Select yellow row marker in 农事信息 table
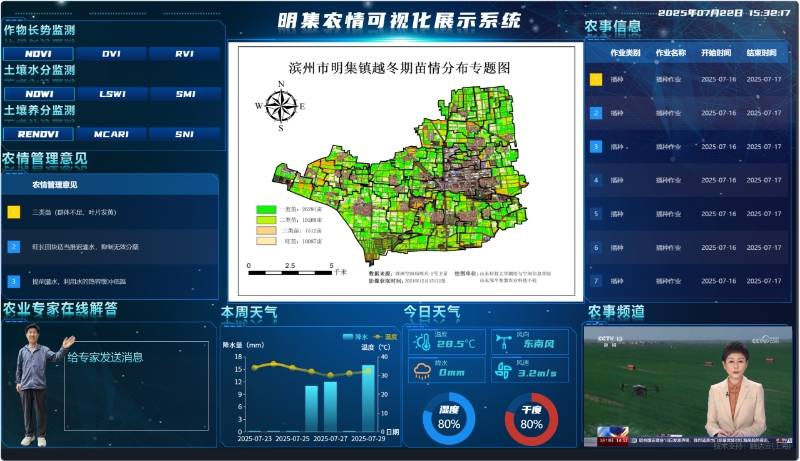The height and width of the screenshot is (461, 800). click(595, 78)
